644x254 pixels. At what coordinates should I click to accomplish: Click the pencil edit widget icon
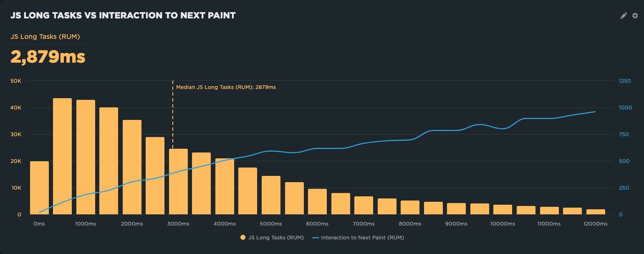(x=623, y=15)
